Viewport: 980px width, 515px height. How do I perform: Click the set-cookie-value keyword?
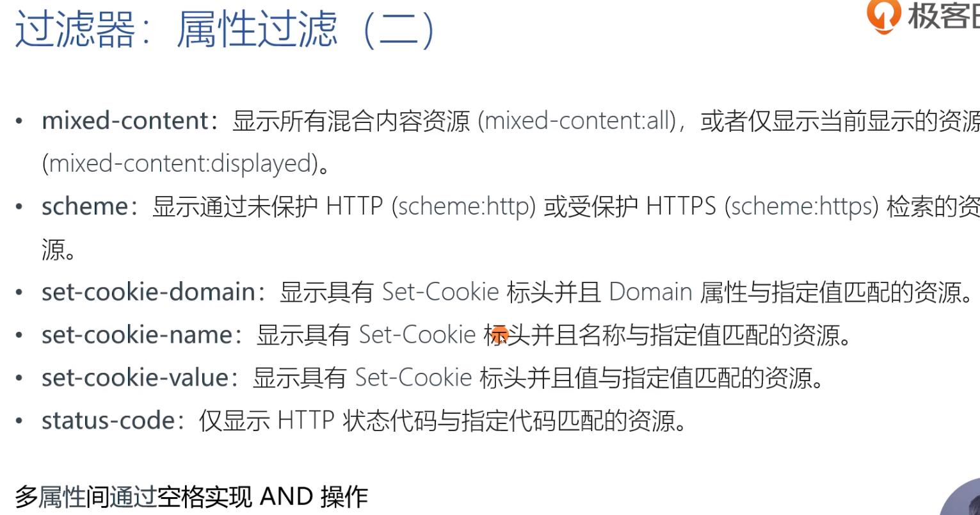pyautogui.click(x=136, y=378)
